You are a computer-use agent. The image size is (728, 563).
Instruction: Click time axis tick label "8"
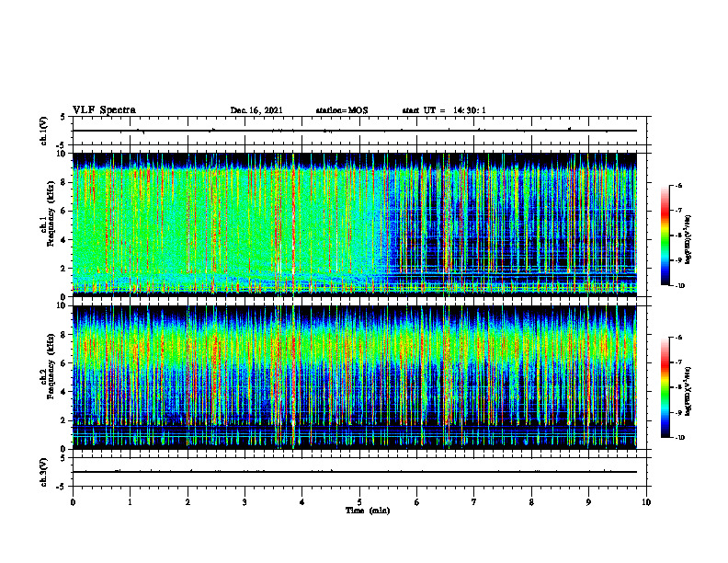(x=531, y=502)
